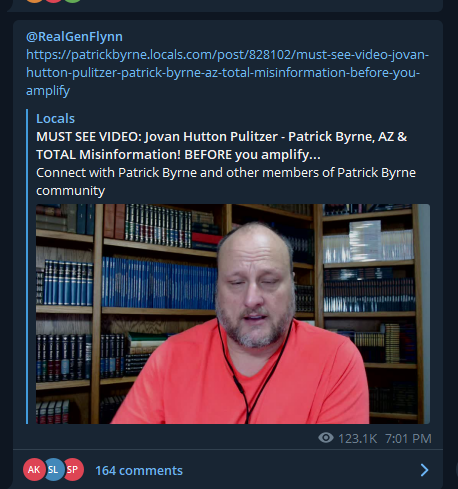Viewport: 458px width, 489px height.
Task: Click the SP commenter avatar
Action: [x=73, y=470]
